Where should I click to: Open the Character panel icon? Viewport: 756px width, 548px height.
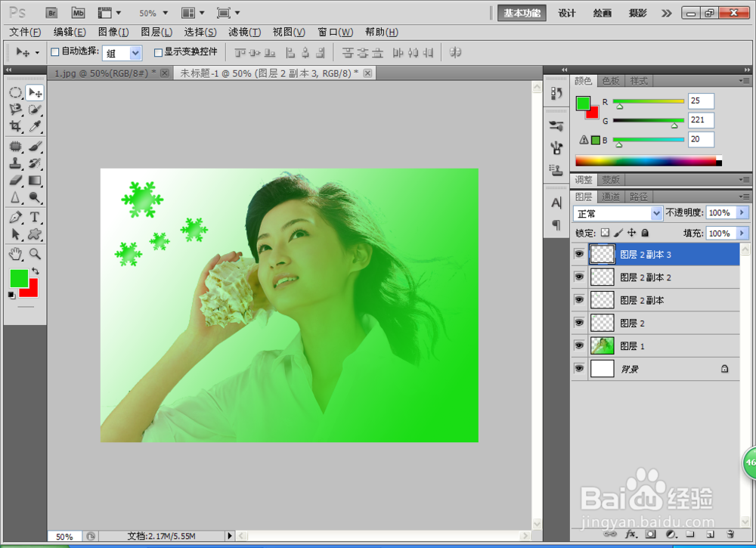point(556,203)
